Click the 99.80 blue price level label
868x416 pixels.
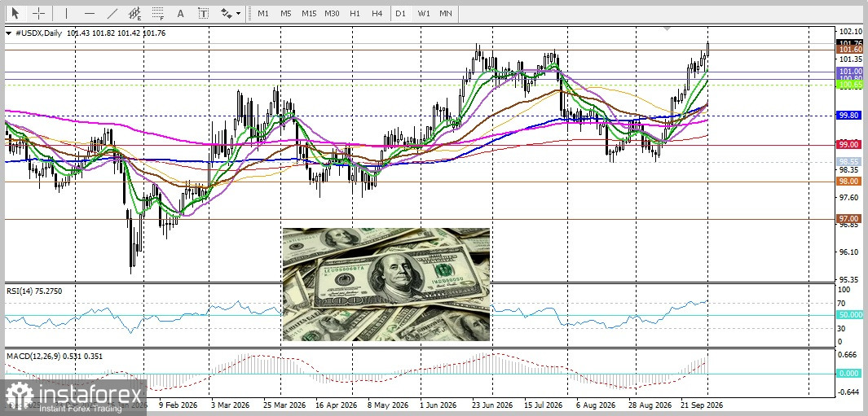point(850,115)
